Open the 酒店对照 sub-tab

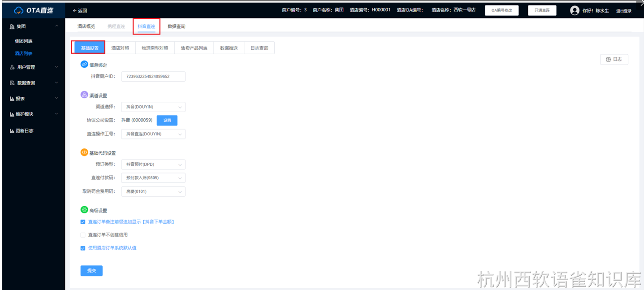pyautogui.click(x=120, y=48)
